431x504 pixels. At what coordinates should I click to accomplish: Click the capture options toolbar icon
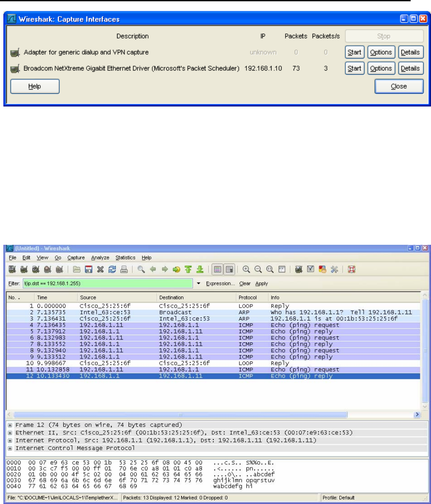(24, 269)
